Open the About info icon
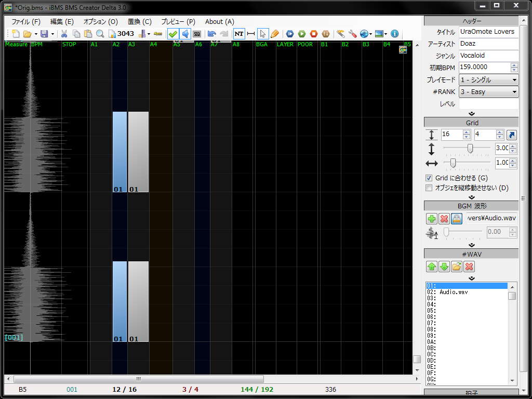Viewport: 532px width, 399px height. [394, 33]
